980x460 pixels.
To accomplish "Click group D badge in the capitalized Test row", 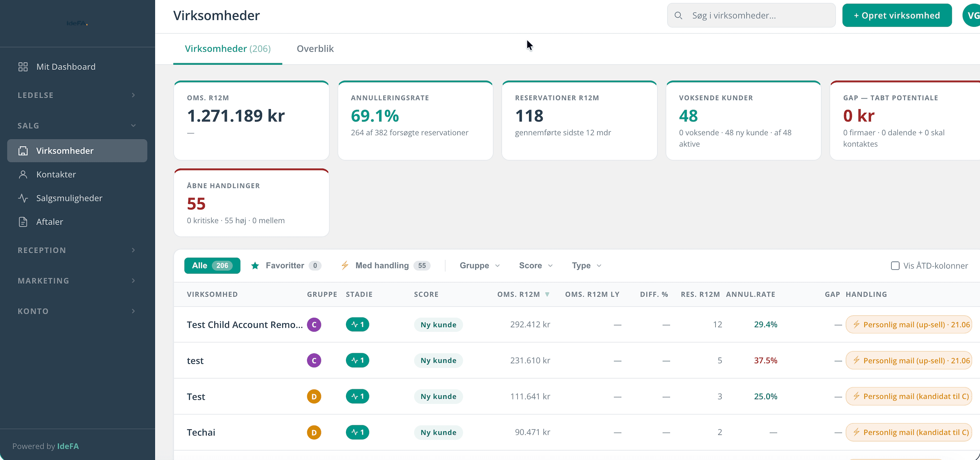I will pos(314,397).
